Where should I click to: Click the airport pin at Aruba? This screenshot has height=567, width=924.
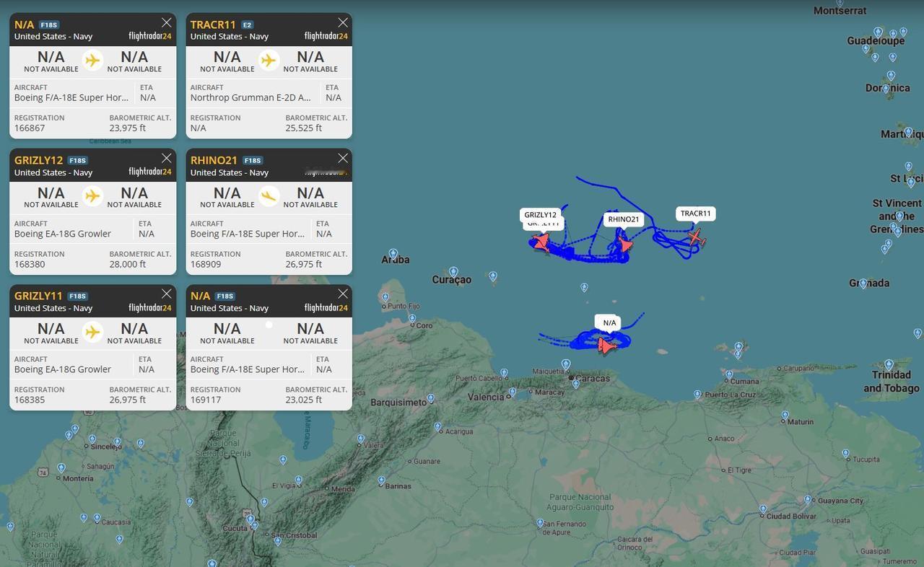tap(393, 255)
